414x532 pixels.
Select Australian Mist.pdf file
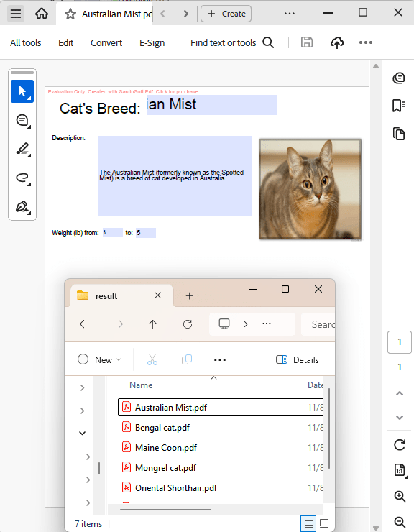(220, 407)
